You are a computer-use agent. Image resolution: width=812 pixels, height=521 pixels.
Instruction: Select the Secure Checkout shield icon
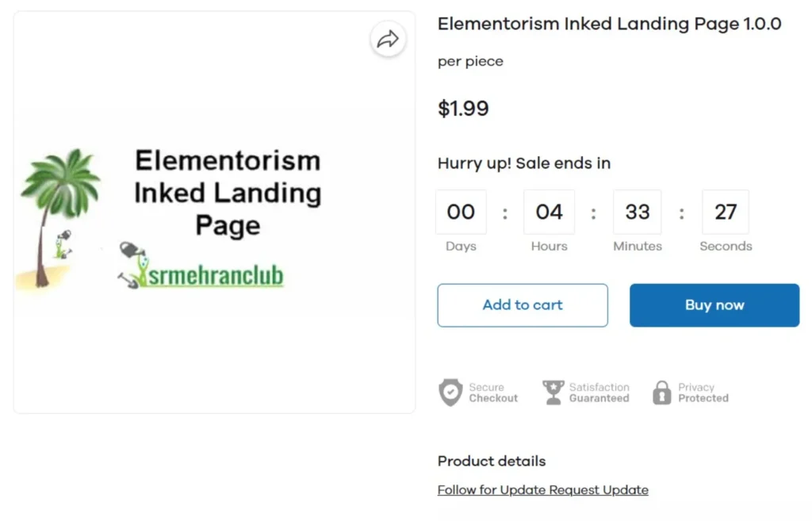coord(450,392)
